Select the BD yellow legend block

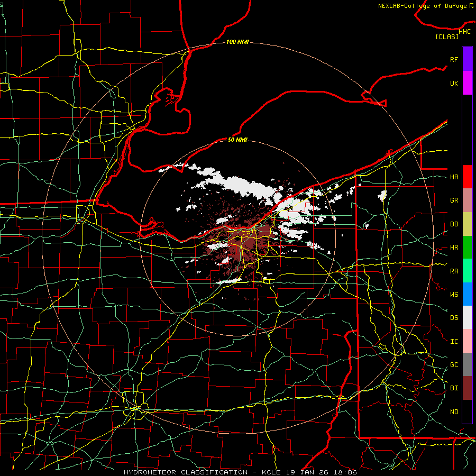point(467,224)
